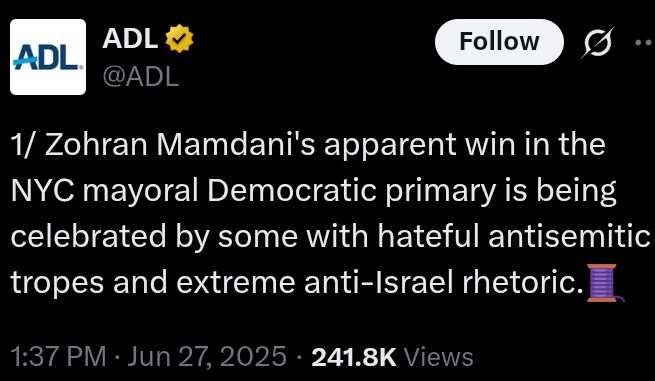Viewport: 655px width, 381px height.
Task: Visit the @ADL handle
Action: click(141, 77)
